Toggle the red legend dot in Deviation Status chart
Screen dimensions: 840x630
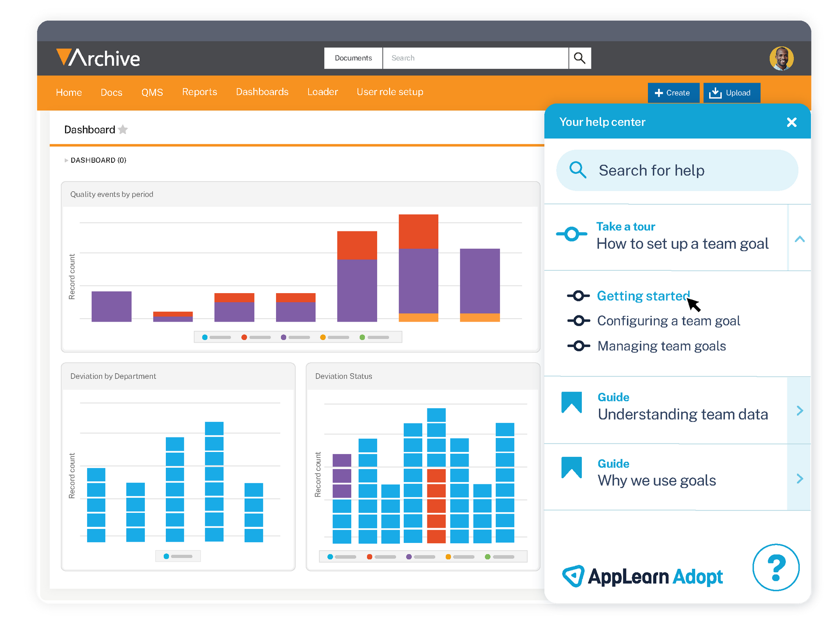[369, 556]
